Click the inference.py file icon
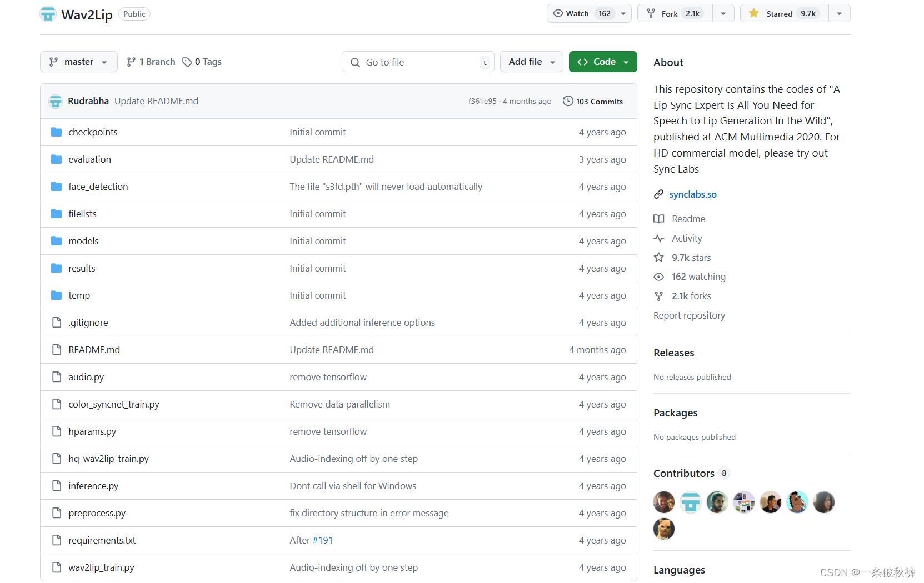 [56, 486]
